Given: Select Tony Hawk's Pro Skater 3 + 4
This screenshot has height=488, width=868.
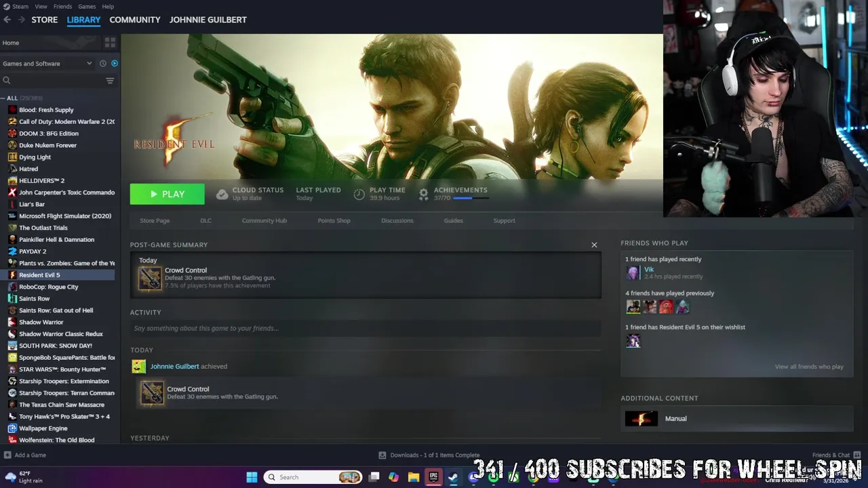Looking at the screenshot, I should (64, 416).
